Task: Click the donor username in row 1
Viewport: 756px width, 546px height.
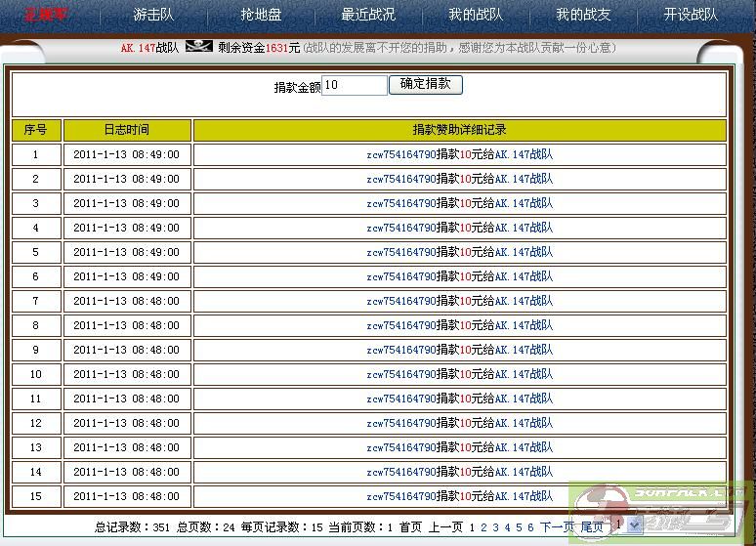Action: tap(400, 154)
